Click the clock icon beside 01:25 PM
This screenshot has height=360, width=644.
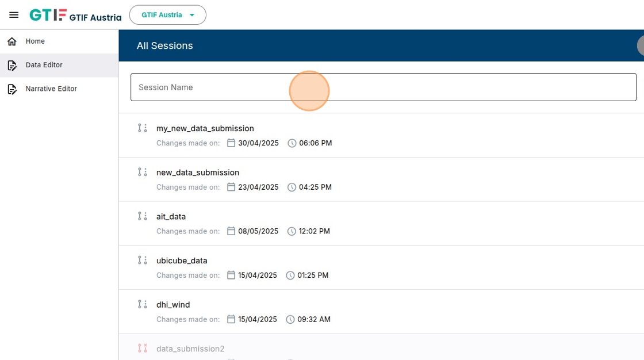click(x=290, y=275)
